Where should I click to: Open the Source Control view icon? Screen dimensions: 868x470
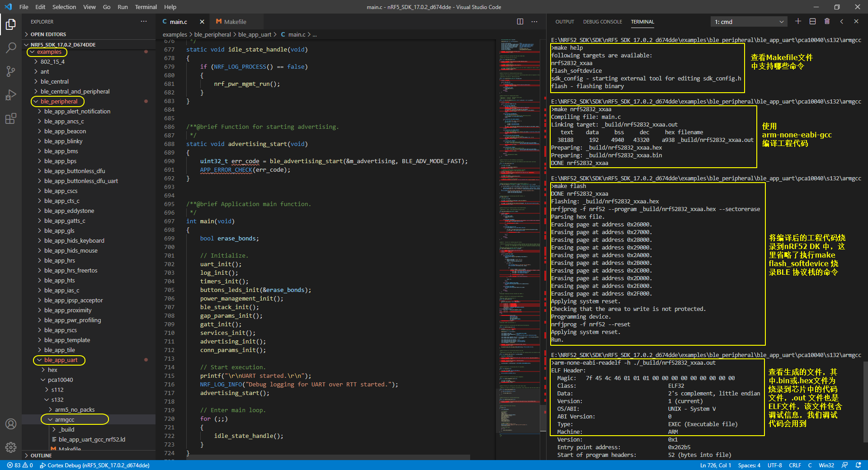[x=11, y=71]
